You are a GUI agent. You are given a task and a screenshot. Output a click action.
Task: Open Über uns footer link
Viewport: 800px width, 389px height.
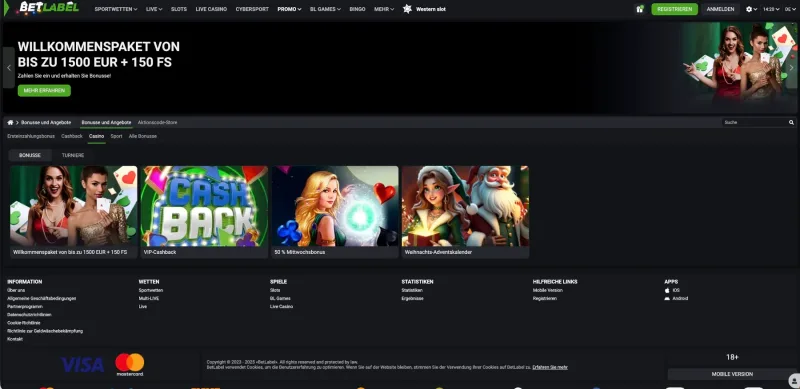pos(16,290)
